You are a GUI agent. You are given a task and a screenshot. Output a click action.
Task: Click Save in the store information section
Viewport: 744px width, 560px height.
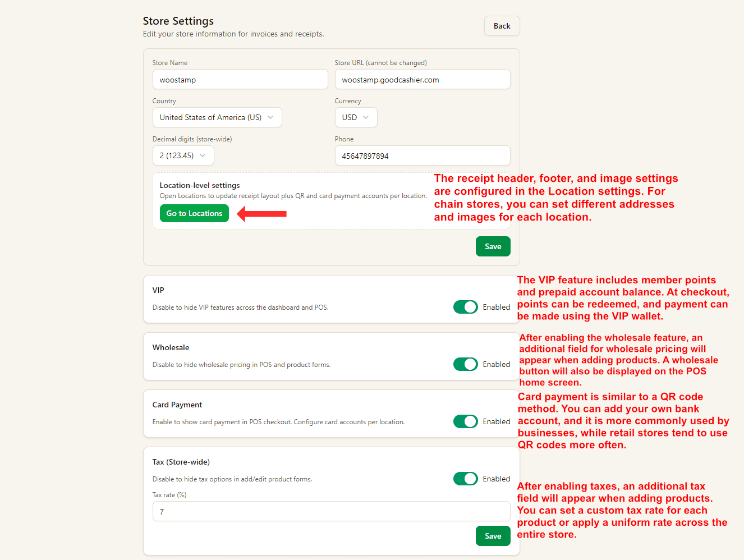(493, 246)
